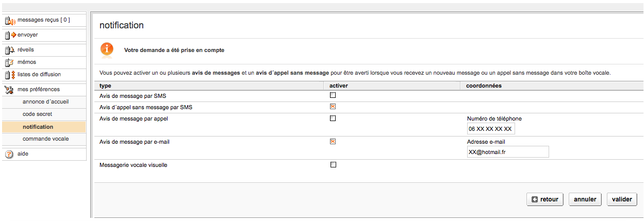The image size is (644, 221).
Task: Open the code secret menu item
Action: (x=37, y=114)
